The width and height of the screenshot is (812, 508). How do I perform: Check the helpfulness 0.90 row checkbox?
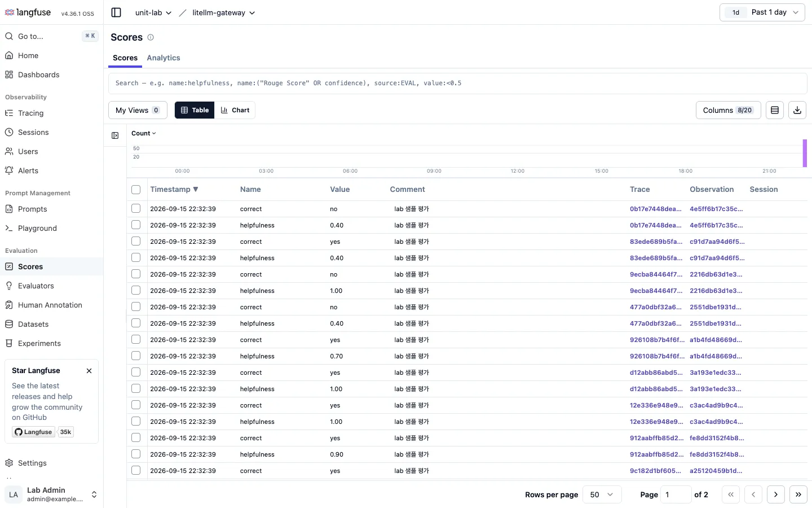tap(136, 454)
